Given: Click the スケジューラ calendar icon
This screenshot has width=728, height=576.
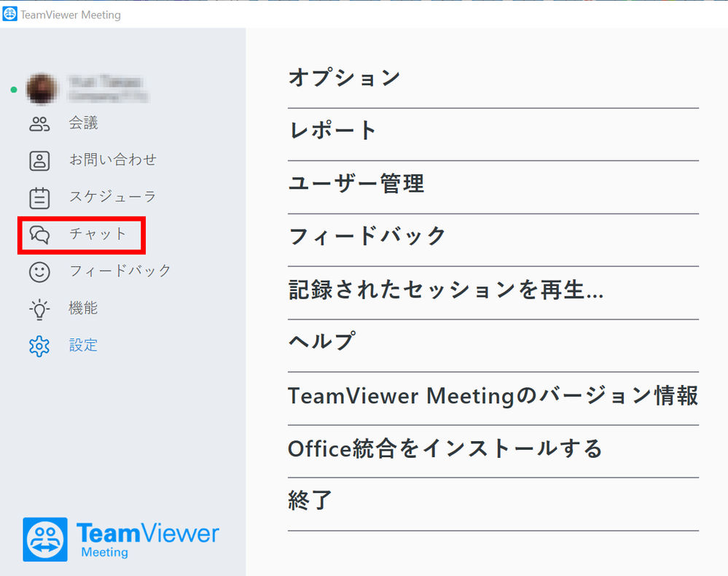Looking at the screenshot, I should tap(39, 198).
